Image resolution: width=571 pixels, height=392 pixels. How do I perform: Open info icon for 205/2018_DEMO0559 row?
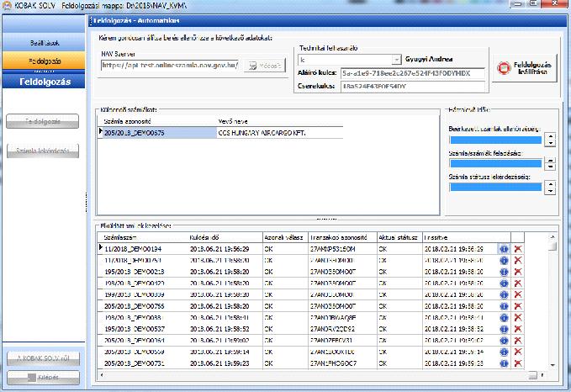tap(504, 352)
